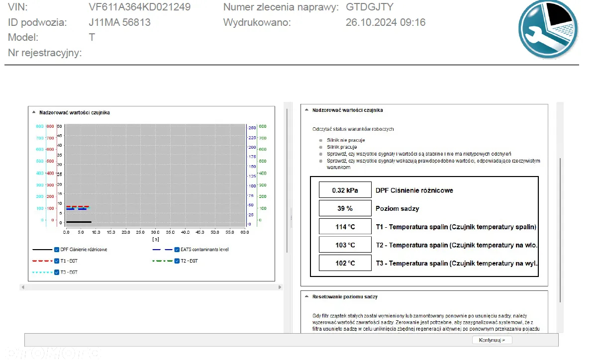Select the Poziom sadzy reading label

tap(398, 208)
